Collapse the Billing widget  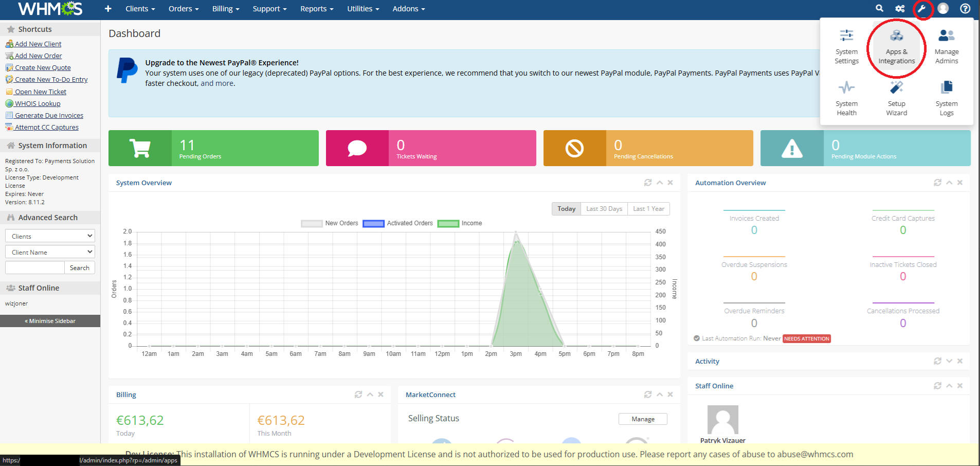pos(370,395)
